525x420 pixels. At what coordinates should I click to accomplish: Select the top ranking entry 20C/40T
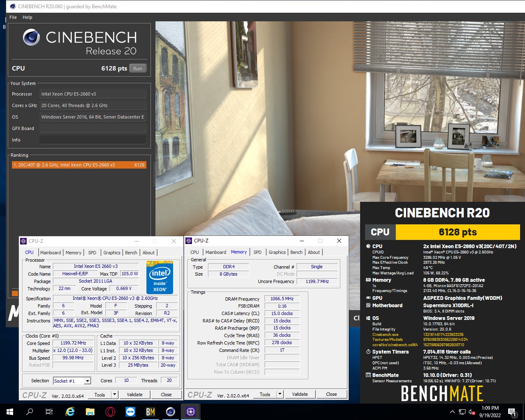pyautogui.click(x=79, y=165)
